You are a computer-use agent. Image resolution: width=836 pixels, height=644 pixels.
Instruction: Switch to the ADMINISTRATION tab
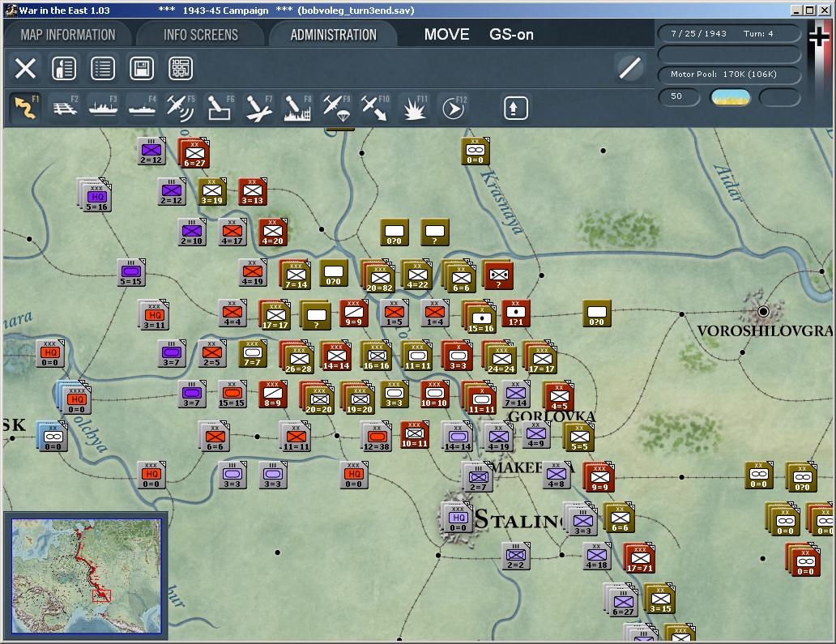(x=333, y=35)
